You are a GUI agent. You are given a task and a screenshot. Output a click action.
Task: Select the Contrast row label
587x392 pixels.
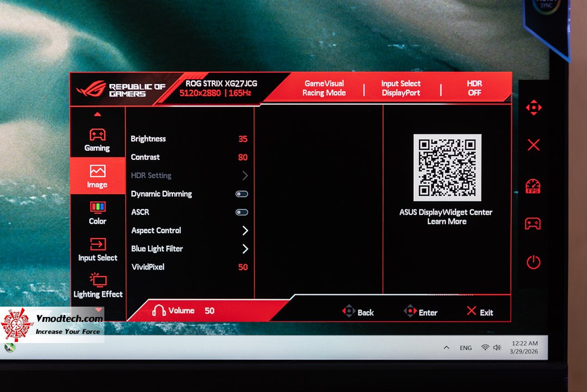point(145,157)
